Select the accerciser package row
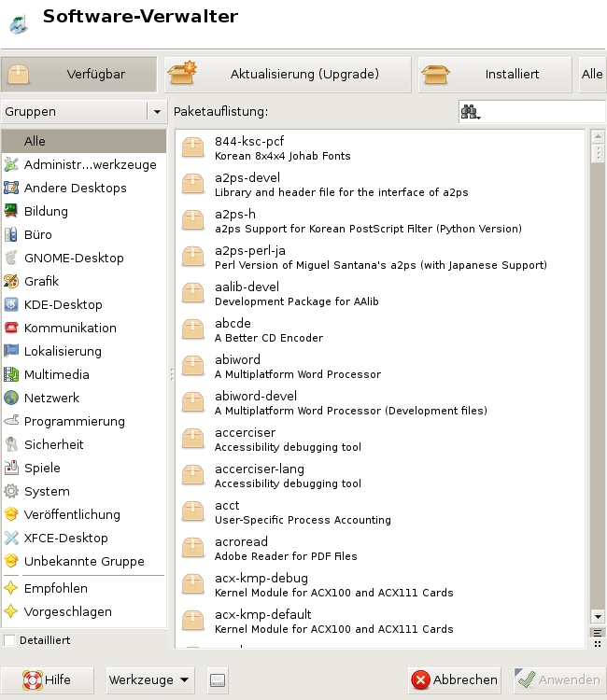The height and width of the screenshot is (700, 607). pos(380,440)
